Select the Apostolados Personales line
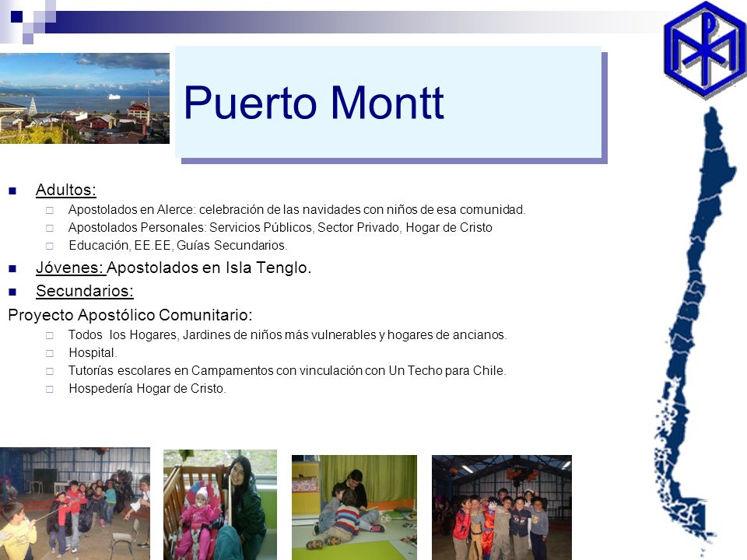Viewport: 747px width, 560px height. pyautogui.click(x=280, y=228)
